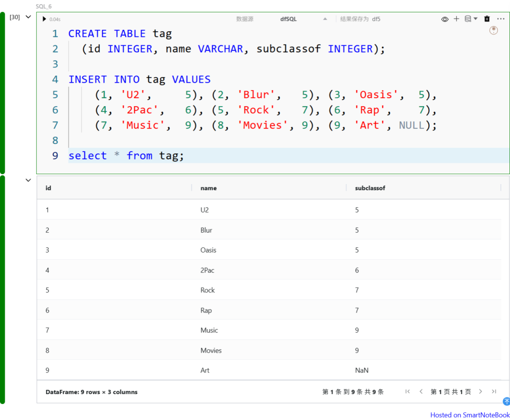Open more options via the ellipsis icon
Image resolution: width=510 pixels, height=420 pixels.
(x=501, y=19)
